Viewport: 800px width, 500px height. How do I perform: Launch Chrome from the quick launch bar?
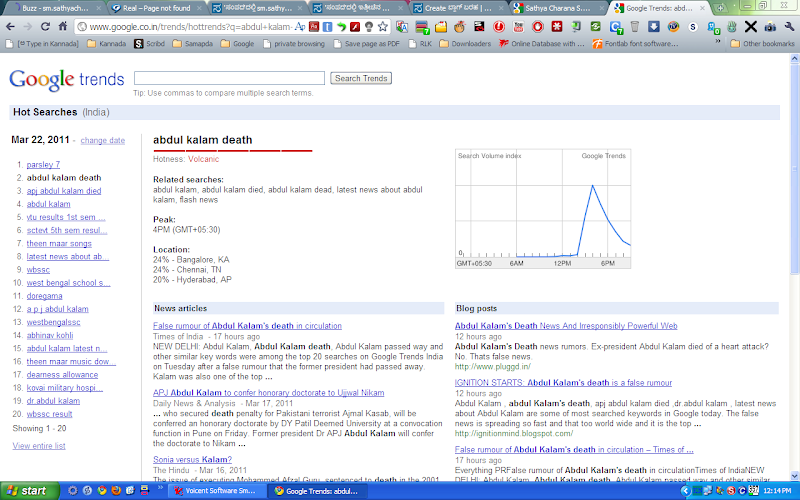coord(102,491)
